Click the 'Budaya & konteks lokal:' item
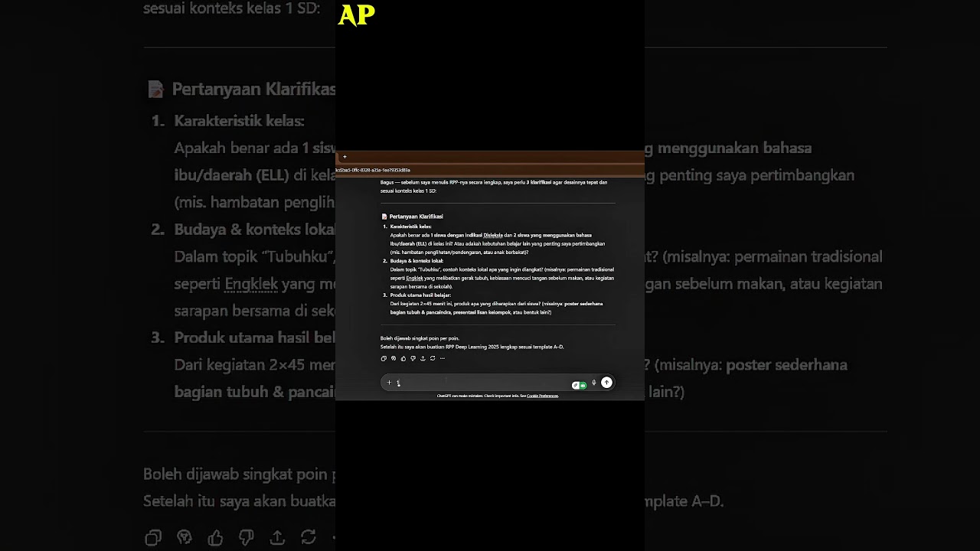This screenshot has height=551, width=980. pyautogui.click(x=416, y=261)
